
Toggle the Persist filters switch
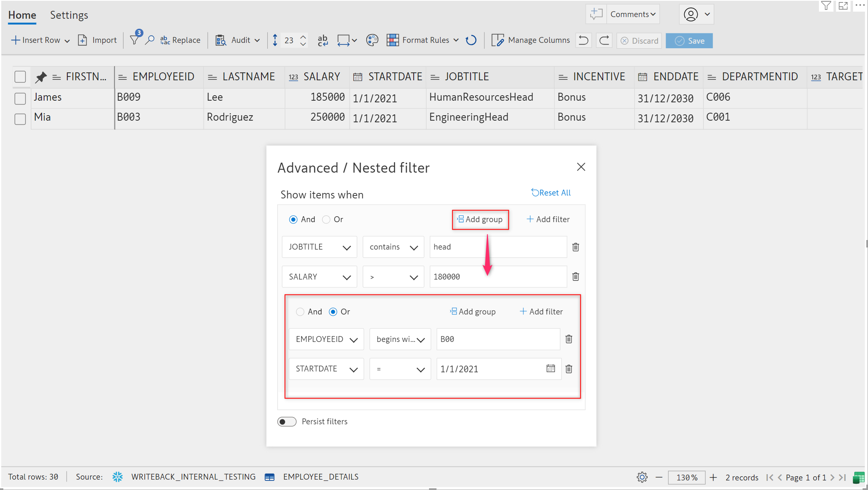pos(287,421)
